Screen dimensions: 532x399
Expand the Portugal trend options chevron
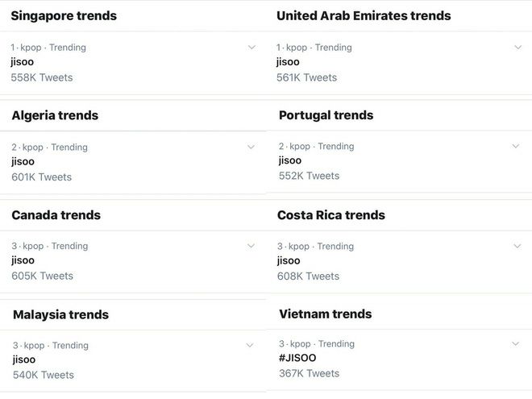coord(516,146)
